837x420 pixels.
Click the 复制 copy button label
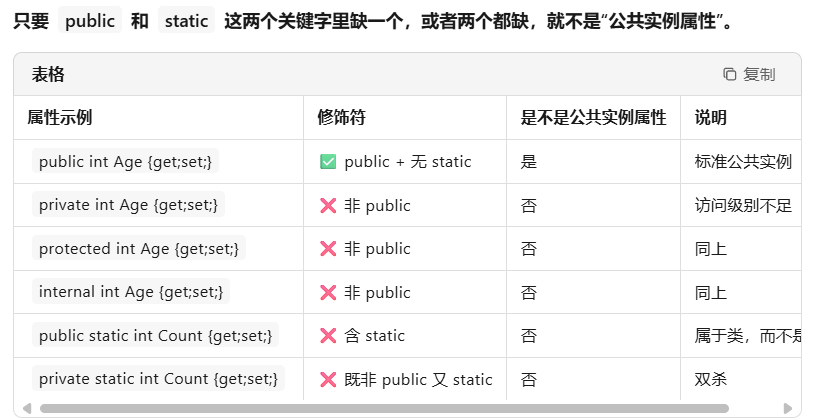pos(759,74)
